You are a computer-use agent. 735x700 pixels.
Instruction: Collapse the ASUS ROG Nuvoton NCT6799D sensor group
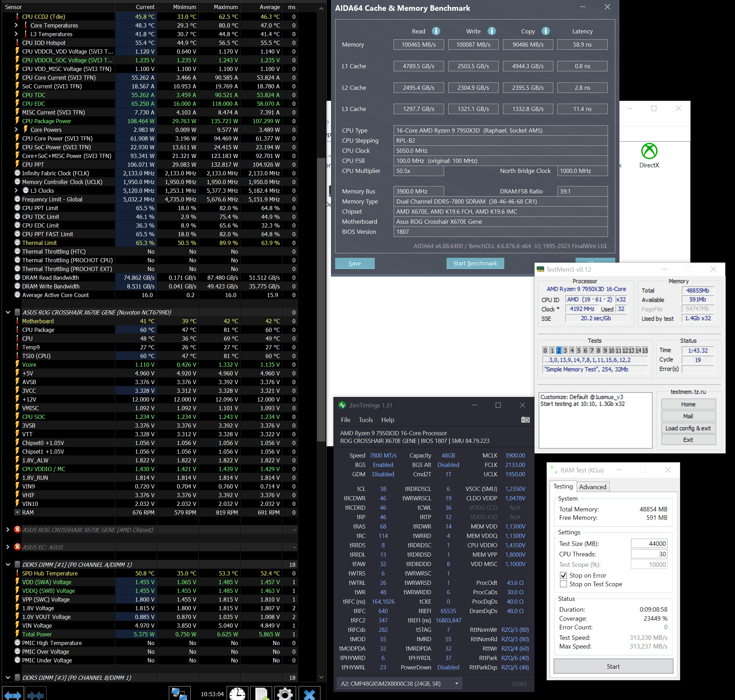click(8, 312)
